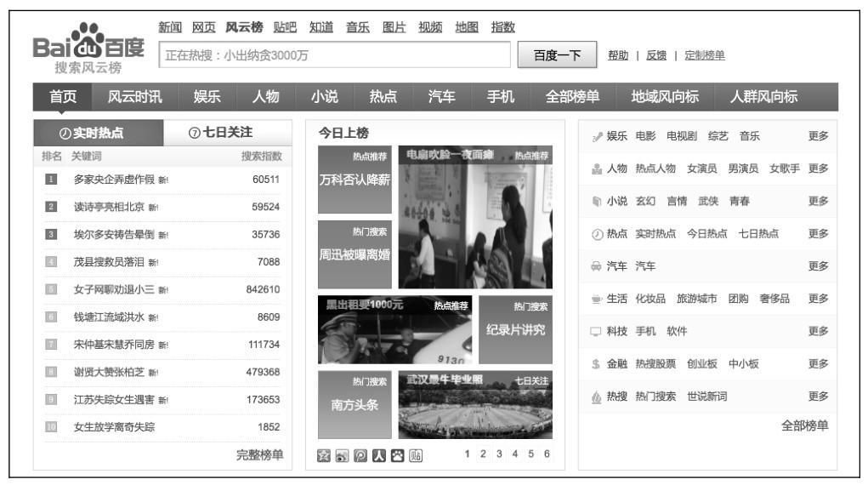
Task: Go to page 3 of 今日上榜
Action: click(499, 454)
